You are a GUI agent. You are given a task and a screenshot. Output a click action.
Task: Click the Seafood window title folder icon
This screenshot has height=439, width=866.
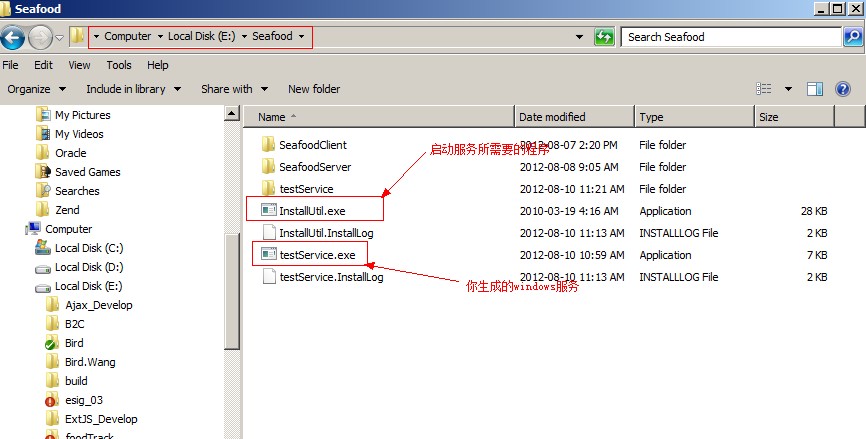tap(6, 9)
